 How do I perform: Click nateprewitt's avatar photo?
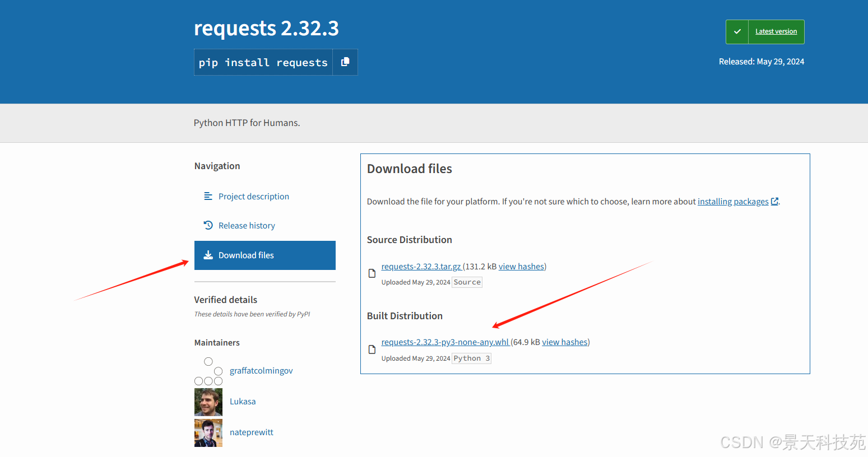coord(208,433)
